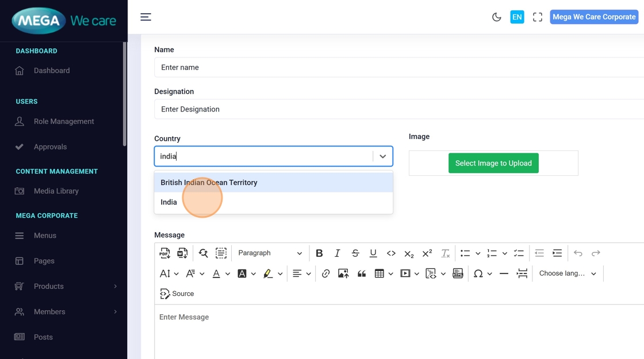Toggle dark mode with the moon icon
Image resolution: width=644 pixels, height=359 pixels.
[x=497, y=17]
